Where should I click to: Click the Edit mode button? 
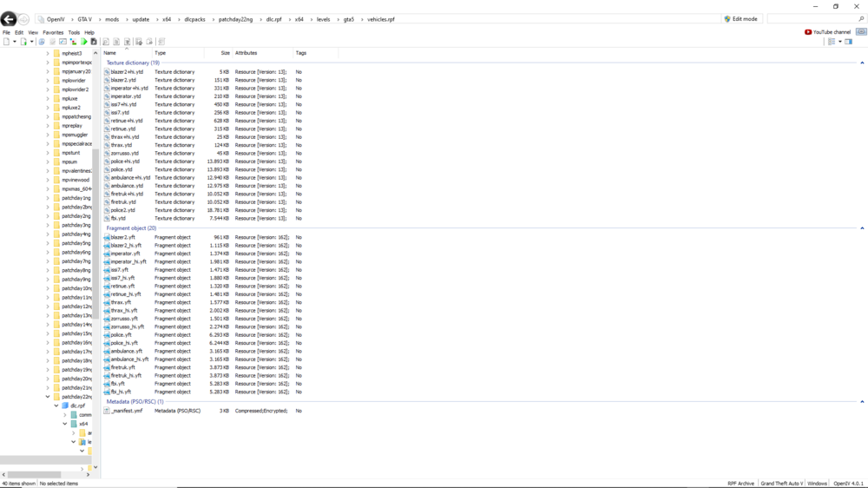(740, 19)
